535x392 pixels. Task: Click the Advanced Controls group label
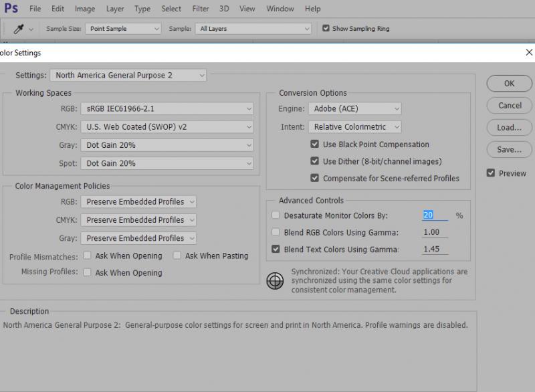point(311,200)
